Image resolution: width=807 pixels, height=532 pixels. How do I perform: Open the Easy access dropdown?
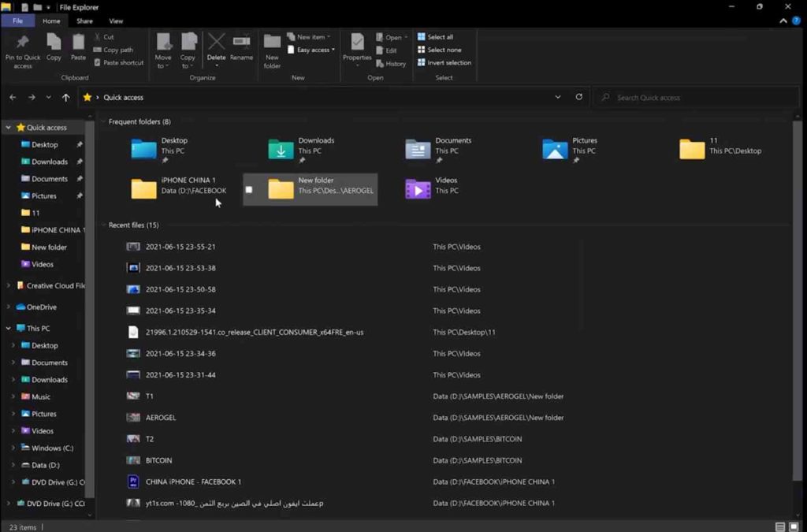(311, 50)
